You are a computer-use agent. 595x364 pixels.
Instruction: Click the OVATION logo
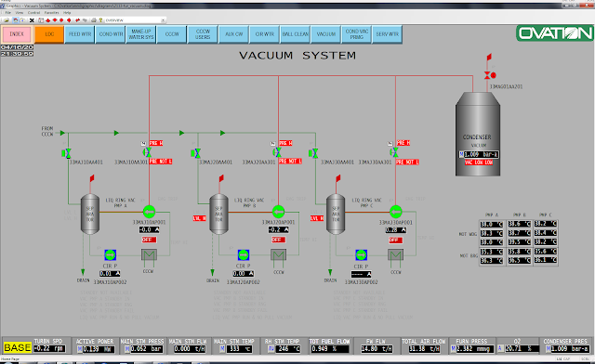point(555,33)
